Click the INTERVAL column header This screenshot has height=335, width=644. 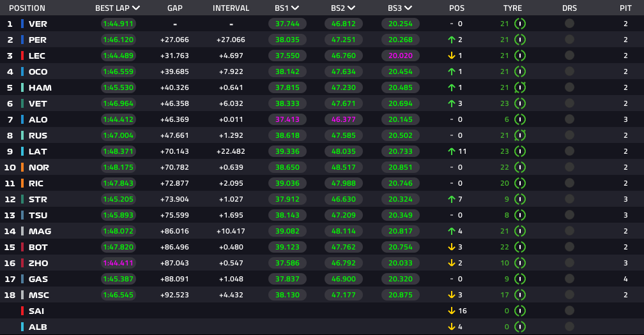tap(231, 8)
